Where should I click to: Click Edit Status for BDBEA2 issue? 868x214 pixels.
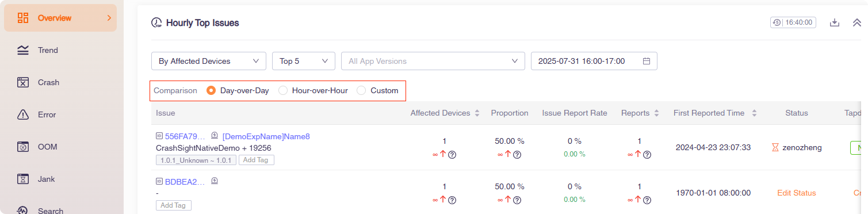[x=796, y=193]
